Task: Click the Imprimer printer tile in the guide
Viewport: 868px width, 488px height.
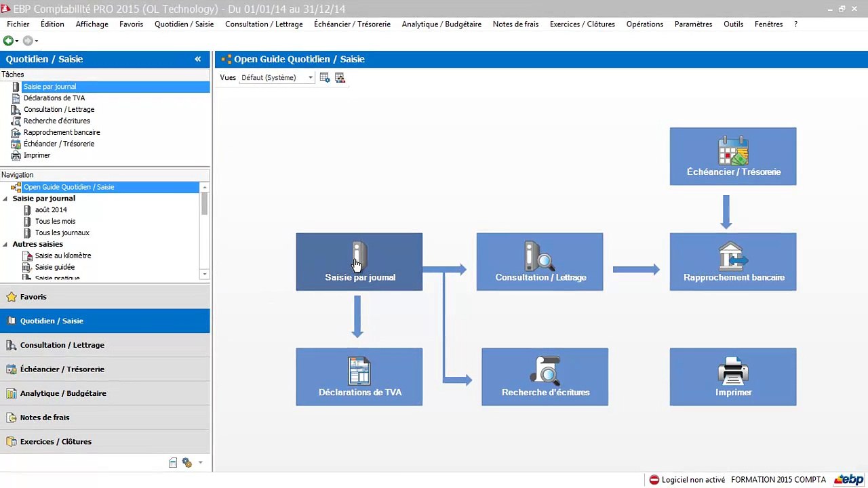Action: pos(733,377)
